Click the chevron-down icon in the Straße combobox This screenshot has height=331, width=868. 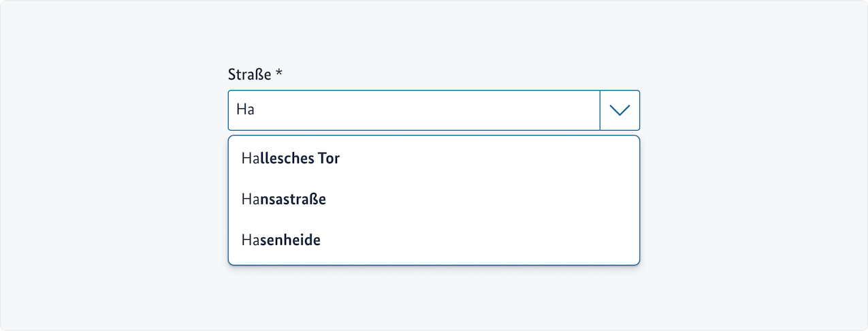620,110
